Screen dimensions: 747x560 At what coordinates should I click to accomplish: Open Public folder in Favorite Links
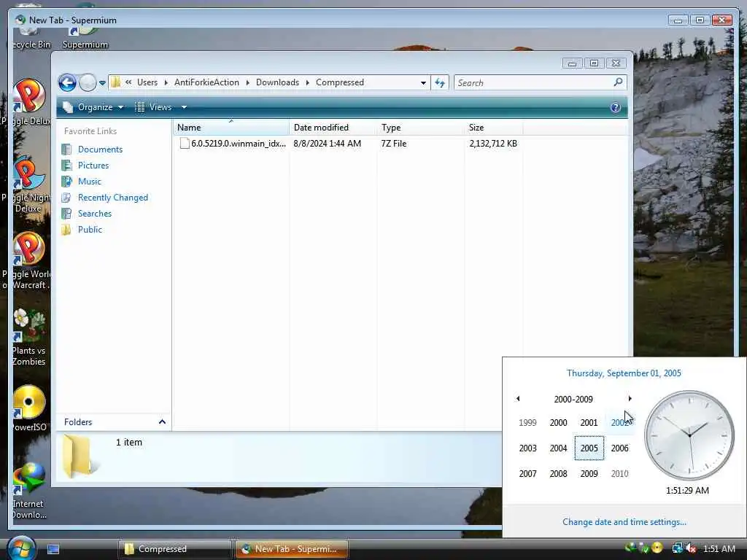90,230
